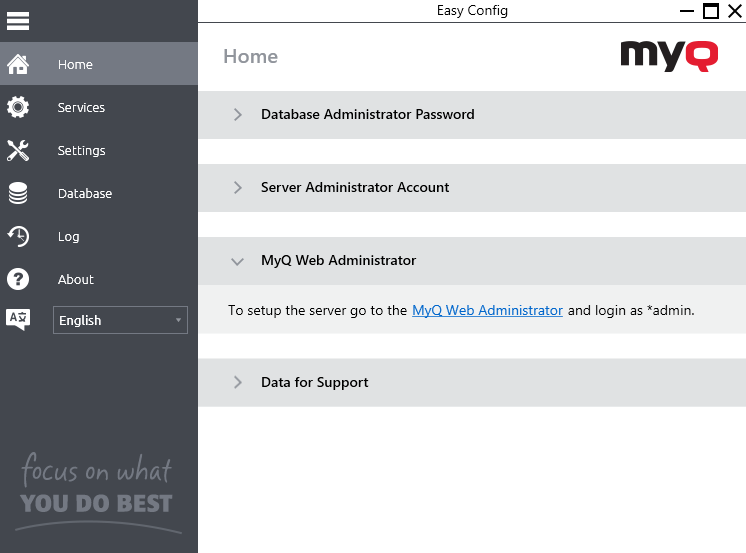Open the Log menu item

point(68,237)
